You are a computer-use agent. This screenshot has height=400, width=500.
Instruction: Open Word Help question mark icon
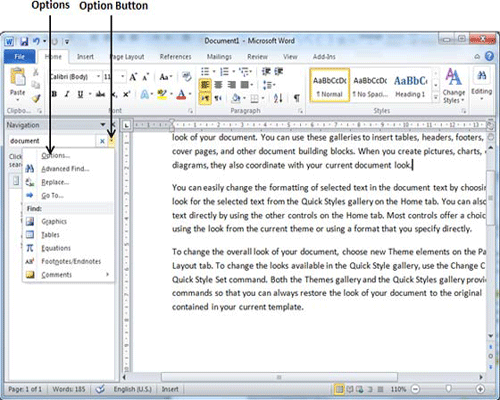point(489,56)
